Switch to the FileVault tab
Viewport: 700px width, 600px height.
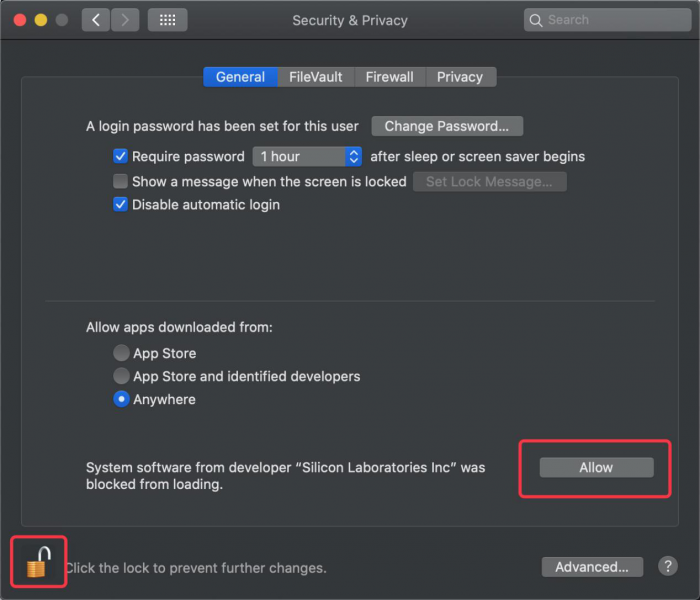point(316,77)
